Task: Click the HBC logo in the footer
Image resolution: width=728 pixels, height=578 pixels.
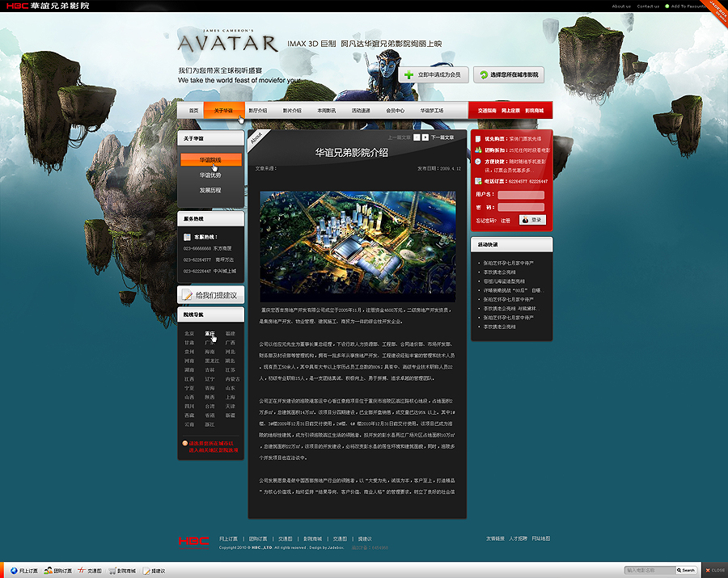Action: tap(193, 542)
